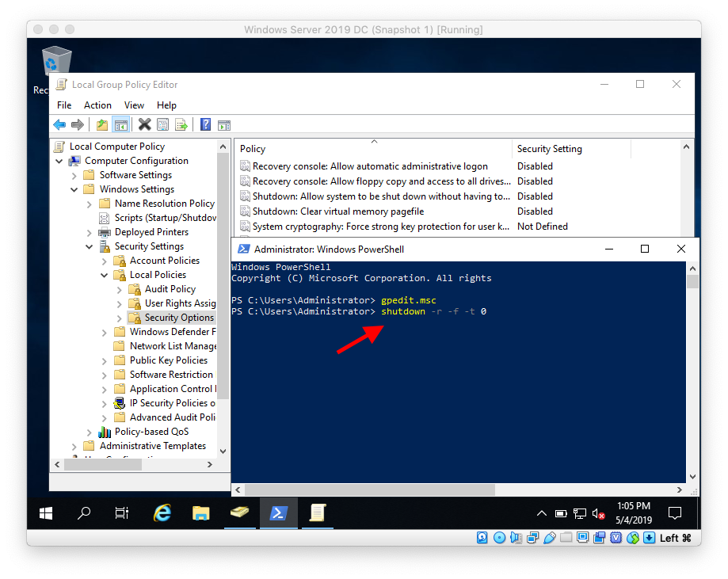This screenshot has height=579, width=728.
Task: Click the Delete X toolbar icon
Action: point(145,124)
